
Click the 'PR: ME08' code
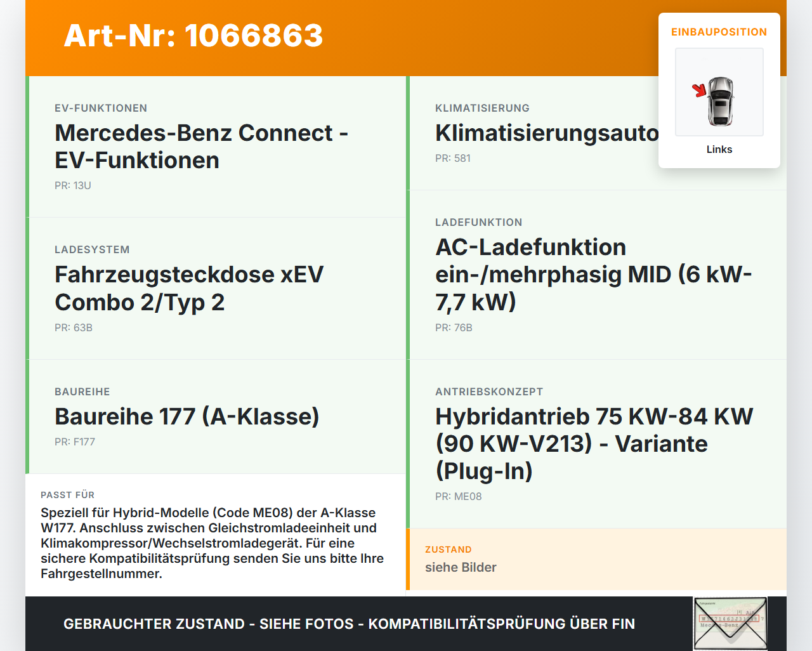click(x=459, y=496)
